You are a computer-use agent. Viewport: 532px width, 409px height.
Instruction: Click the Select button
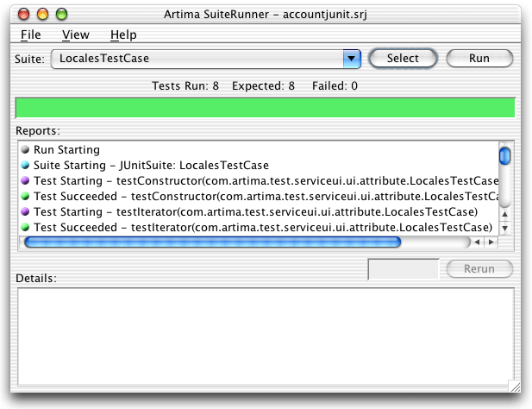click(403, 59)
